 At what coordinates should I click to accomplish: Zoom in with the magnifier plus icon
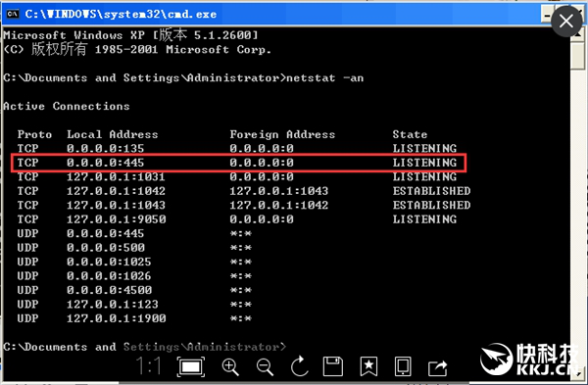[x=230, y=366]
